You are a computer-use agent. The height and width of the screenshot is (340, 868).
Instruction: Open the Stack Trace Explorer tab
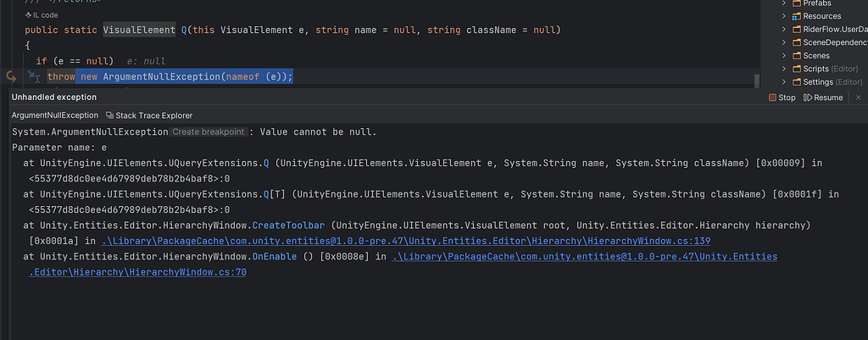coord(148,115)
